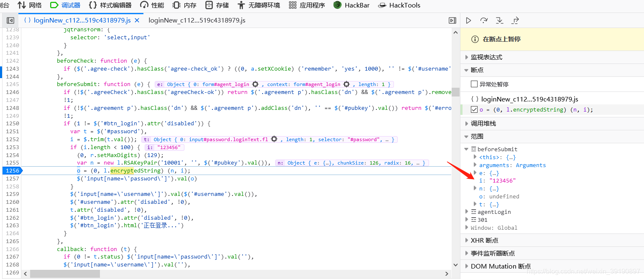This screenshot has width=644, height=279.
Task: Select breakpoint text o = (0, l.encryptedString) (n, i);
Action: [x=536, y=110]
